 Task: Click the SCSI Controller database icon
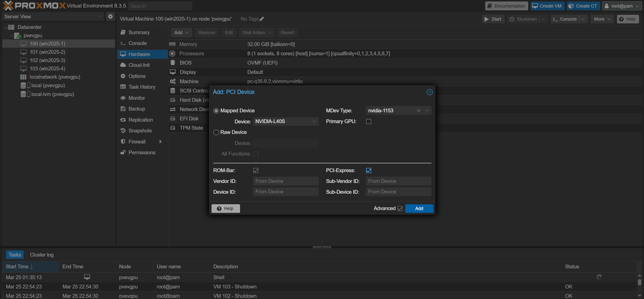pos(173,91)
